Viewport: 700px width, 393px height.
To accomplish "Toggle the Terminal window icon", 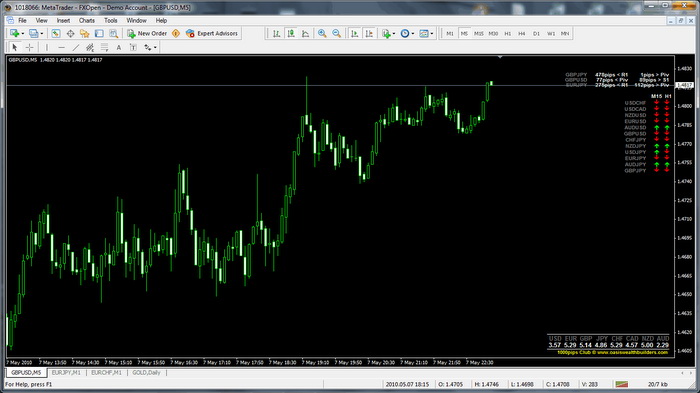I will coord(99,33).
